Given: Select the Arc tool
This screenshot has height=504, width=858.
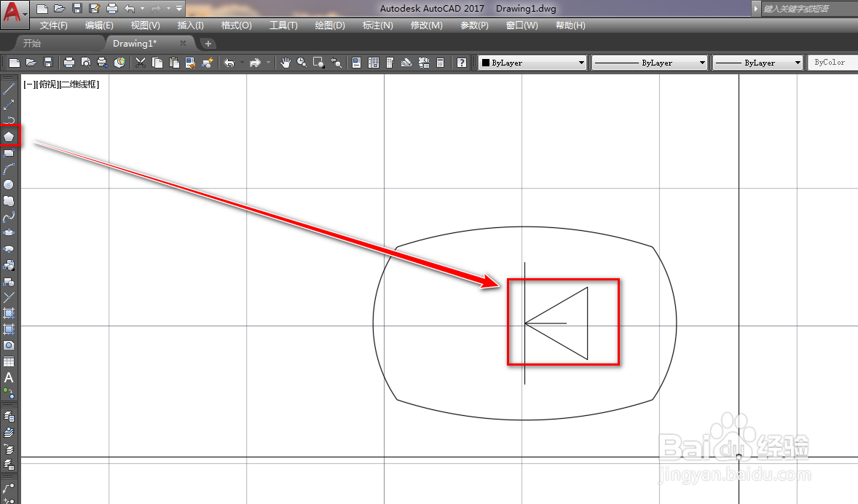Looking at the screenshot, I should coord(9,168).
